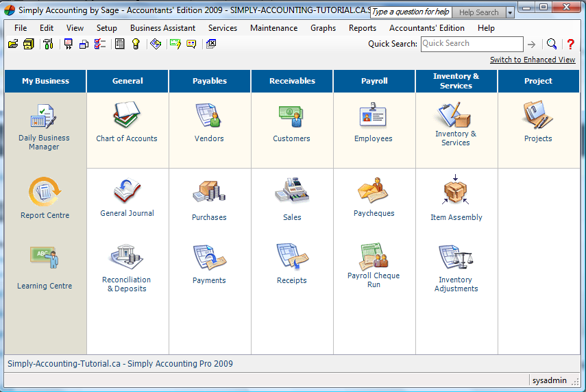Image resolution: width=586 pixels, height=392 pixels.
Task: Click the sysadmin status bar entry
Action: pyautogui.click(x=550, y=380)
